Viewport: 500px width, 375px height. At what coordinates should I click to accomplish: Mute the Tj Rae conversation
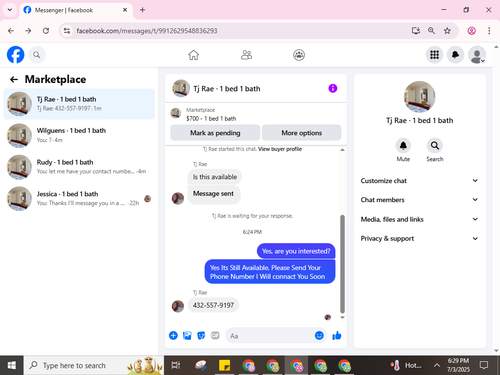point(403,146)
